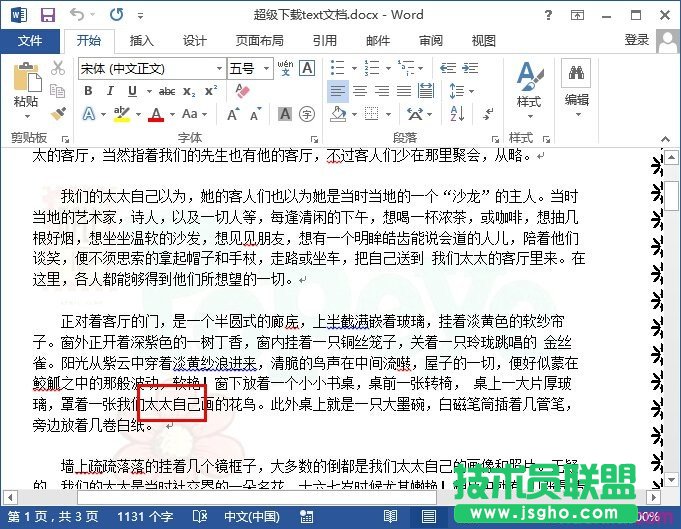The width and height of the screenshot is (681, 529).
Task: Toggle Bold formatting
Action: (88, 91)
